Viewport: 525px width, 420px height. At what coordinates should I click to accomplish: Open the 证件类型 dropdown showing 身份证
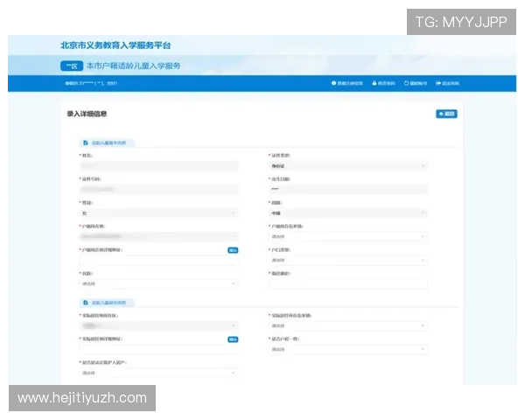coord(348,165)
